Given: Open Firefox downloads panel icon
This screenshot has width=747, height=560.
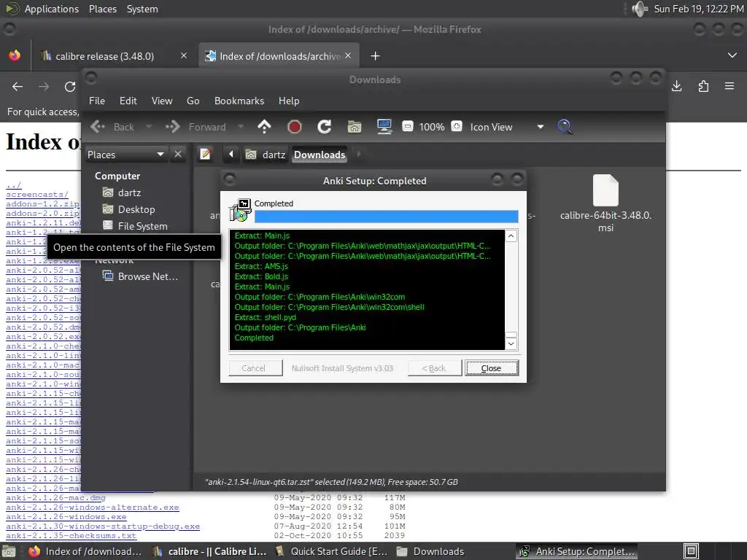Looking at the screenshot, I should (676, 86).
